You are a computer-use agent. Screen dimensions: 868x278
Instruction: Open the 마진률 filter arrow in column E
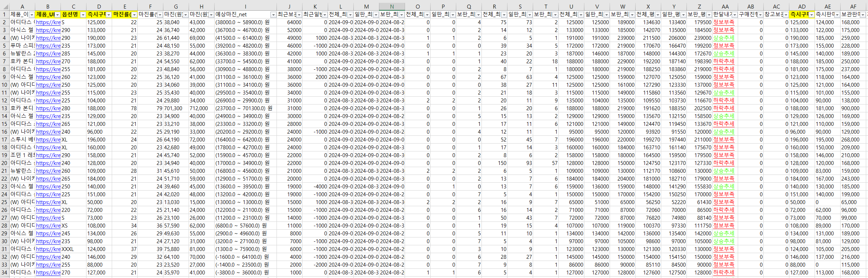click(134, 15)
